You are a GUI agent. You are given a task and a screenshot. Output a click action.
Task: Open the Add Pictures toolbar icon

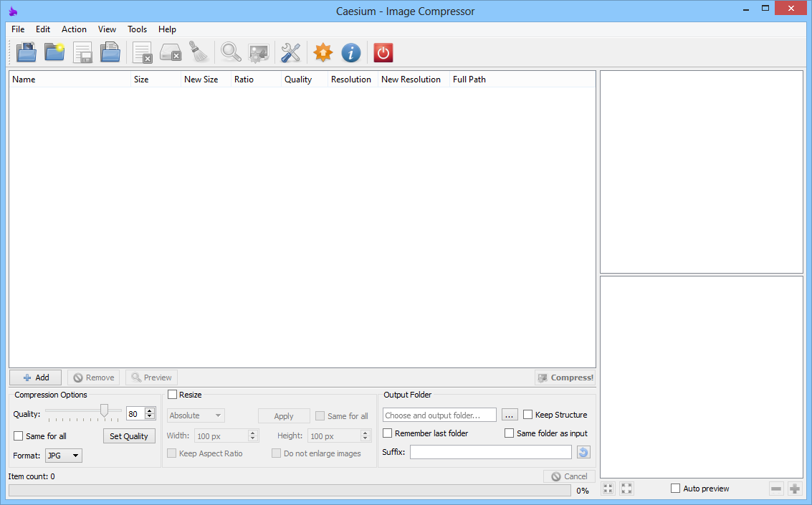[x=26, y=52]
